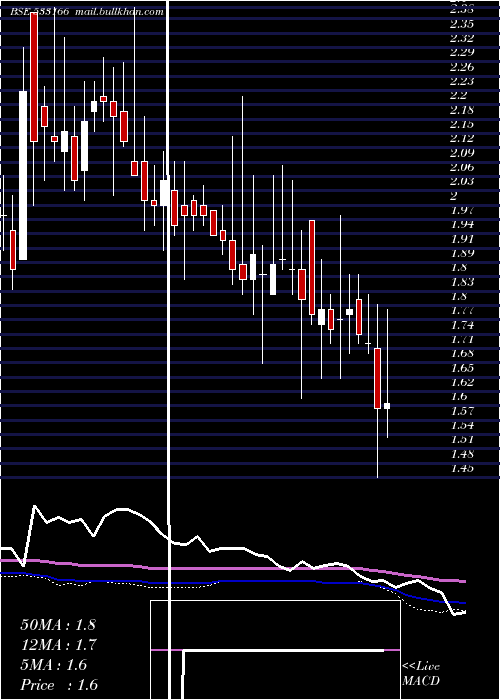This screenshot has width=500, height=700.
Task: Click the 1.57 price axis label
Action: pos(462,411)
